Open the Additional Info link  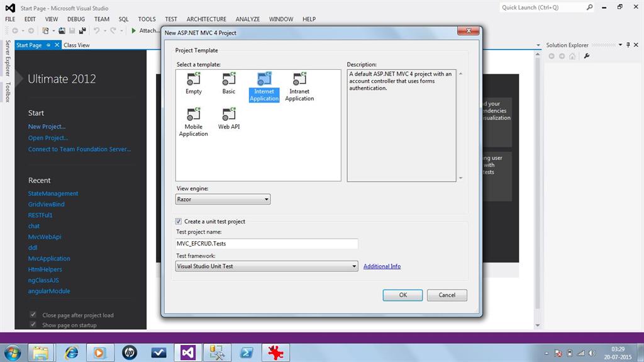pos(382,266)
